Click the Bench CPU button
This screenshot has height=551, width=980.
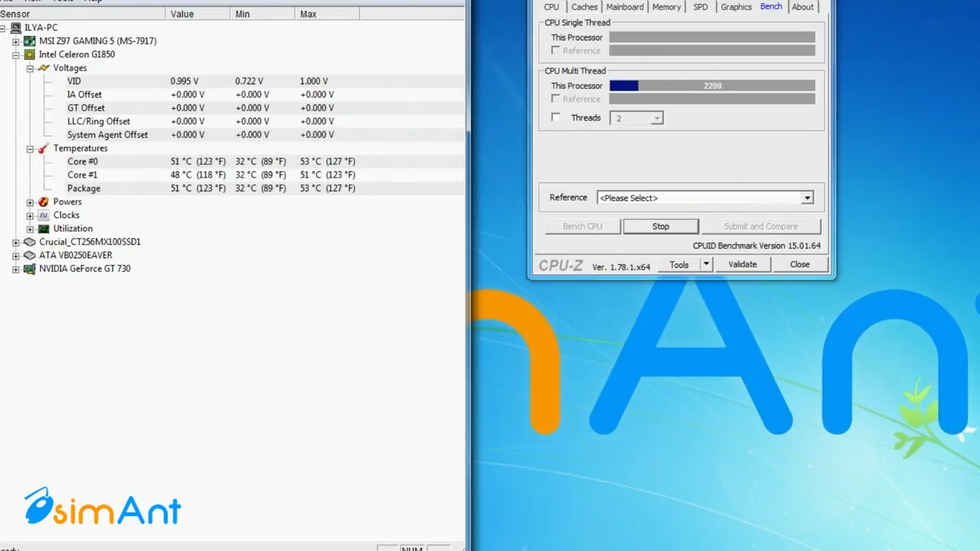coord(583,227)
